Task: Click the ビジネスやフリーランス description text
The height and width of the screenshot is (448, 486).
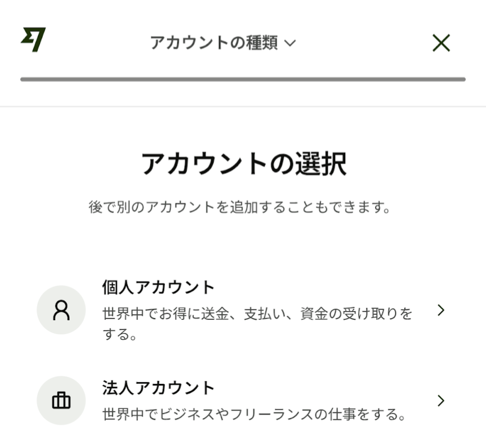Action: [x=254, y=415]
